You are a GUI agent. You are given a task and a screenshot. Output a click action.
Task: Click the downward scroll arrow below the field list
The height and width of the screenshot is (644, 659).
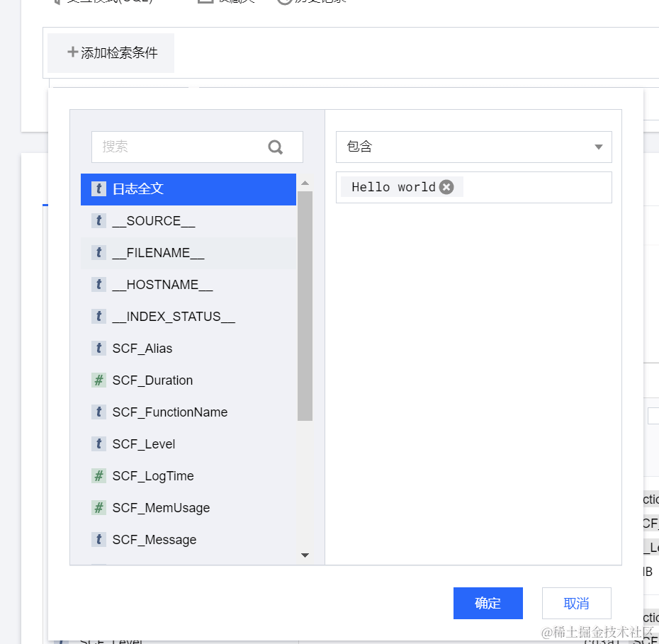point(305,555)
